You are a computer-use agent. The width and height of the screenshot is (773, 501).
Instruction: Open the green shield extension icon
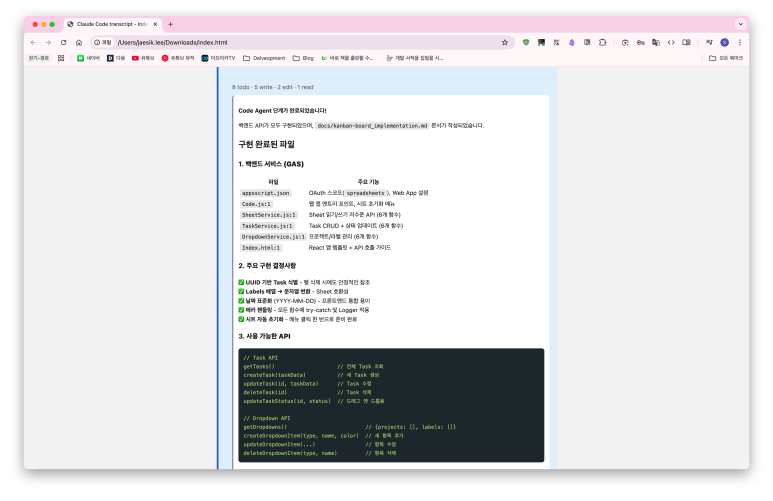click(526, 42)
